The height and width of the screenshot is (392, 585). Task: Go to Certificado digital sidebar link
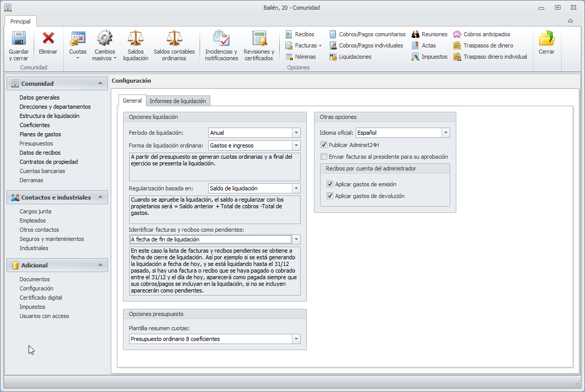tap(41, 298)
